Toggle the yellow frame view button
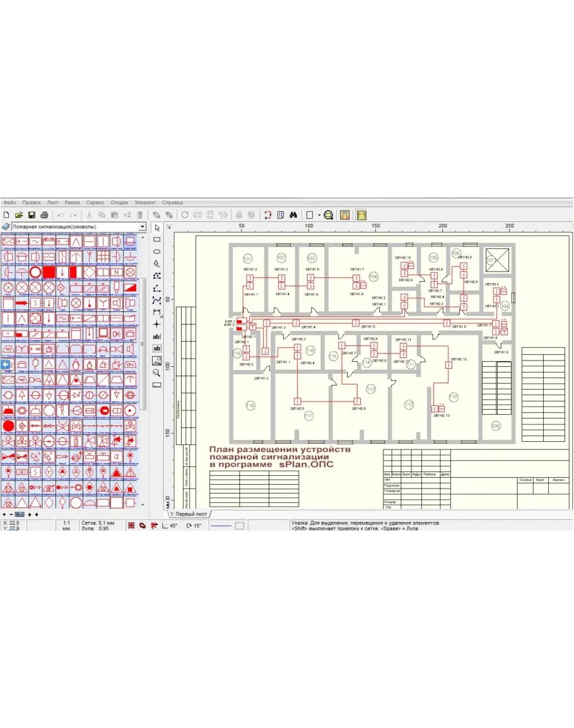 click(361, 215)
